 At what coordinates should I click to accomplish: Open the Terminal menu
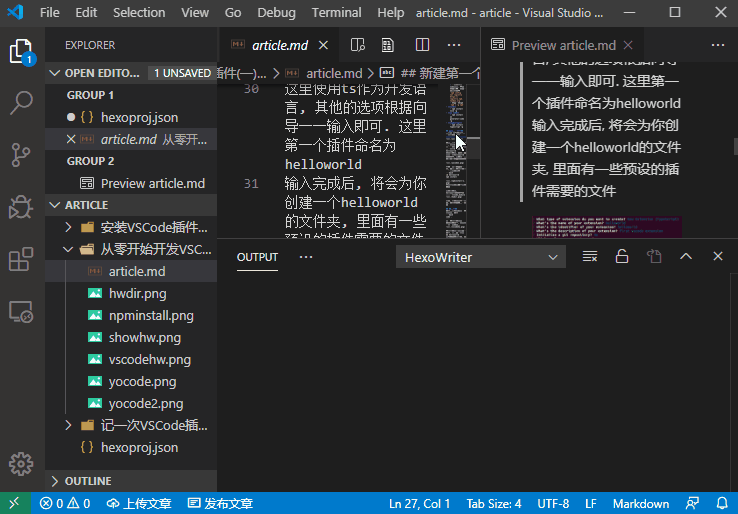point(337,13)
